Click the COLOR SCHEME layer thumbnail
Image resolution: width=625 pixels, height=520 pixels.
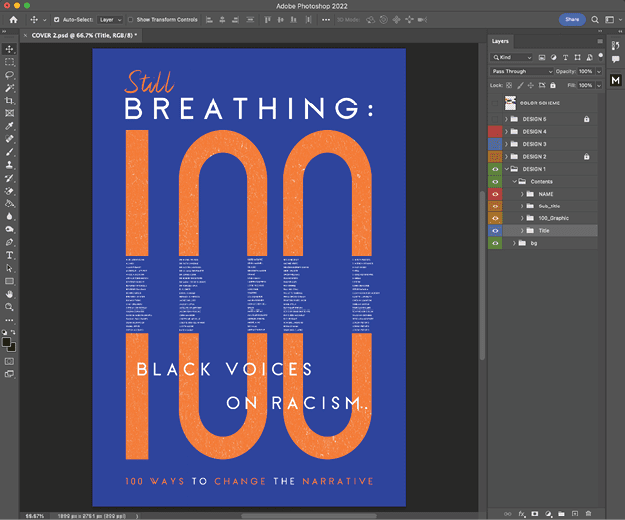[510, 103]
